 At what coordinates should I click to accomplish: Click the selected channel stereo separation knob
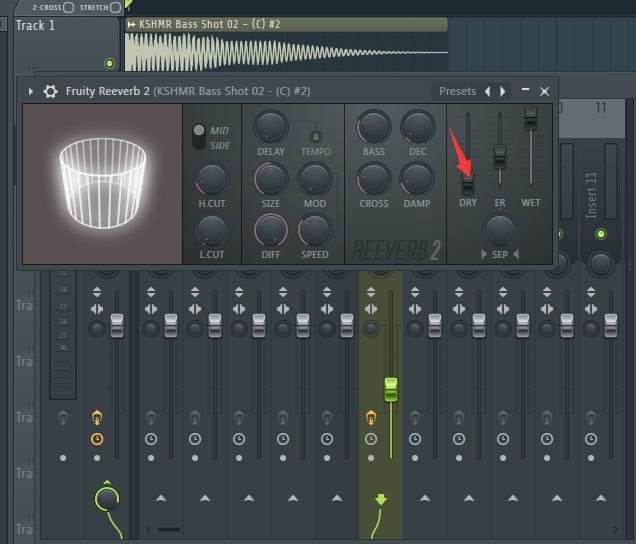click(371, 329)
